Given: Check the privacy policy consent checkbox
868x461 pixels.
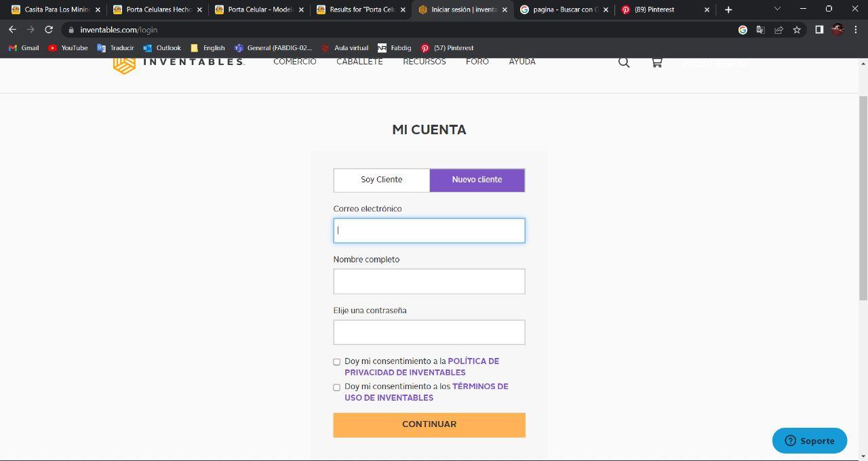Looking at the screenshot, I should click(336, 362).
